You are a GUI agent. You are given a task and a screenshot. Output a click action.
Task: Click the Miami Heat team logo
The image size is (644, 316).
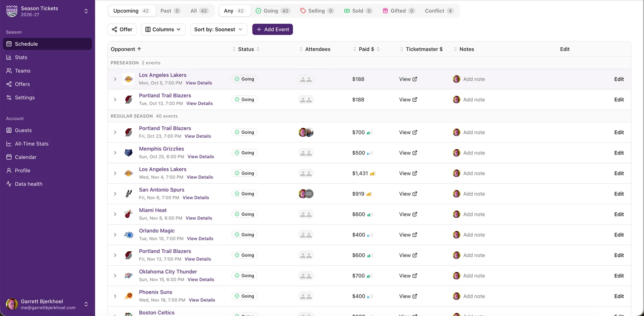click(x=128, y=214)
